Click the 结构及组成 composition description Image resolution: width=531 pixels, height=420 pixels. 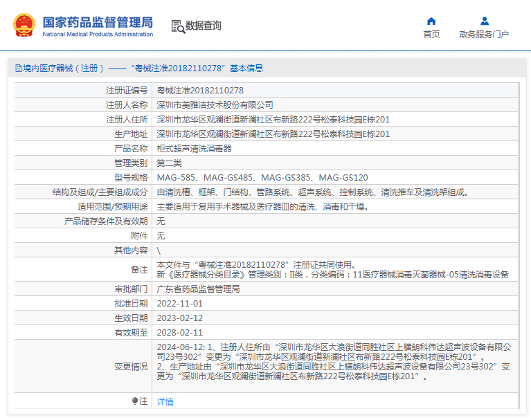tap(312, 192)
